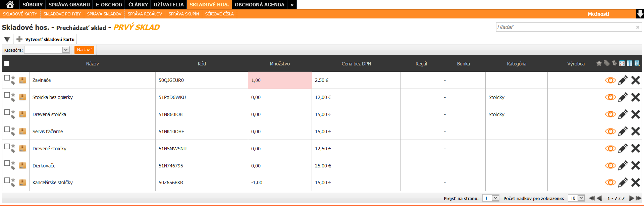Edit Dierkovače with pencil icon

(x=623, y=165)
